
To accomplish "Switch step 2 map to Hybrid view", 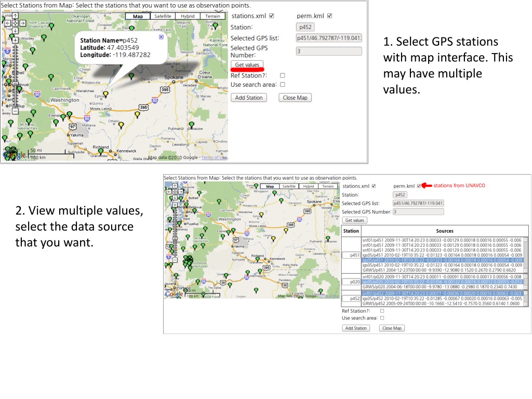I will pyautogui.click(x=309, y=187).
